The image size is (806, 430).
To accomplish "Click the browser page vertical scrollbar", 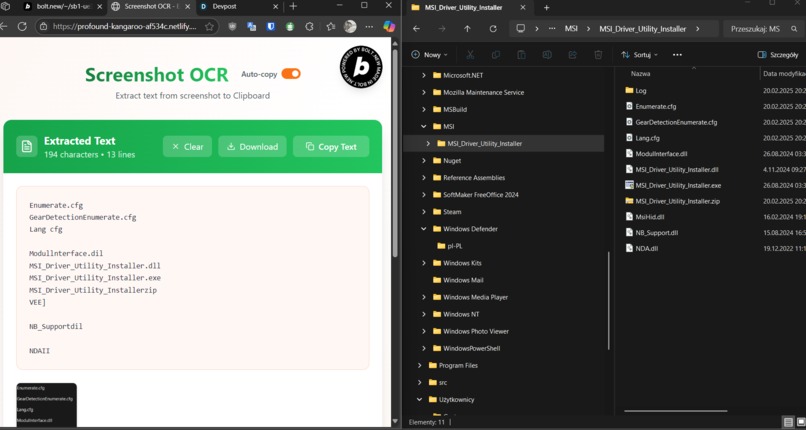I will 395,153.
